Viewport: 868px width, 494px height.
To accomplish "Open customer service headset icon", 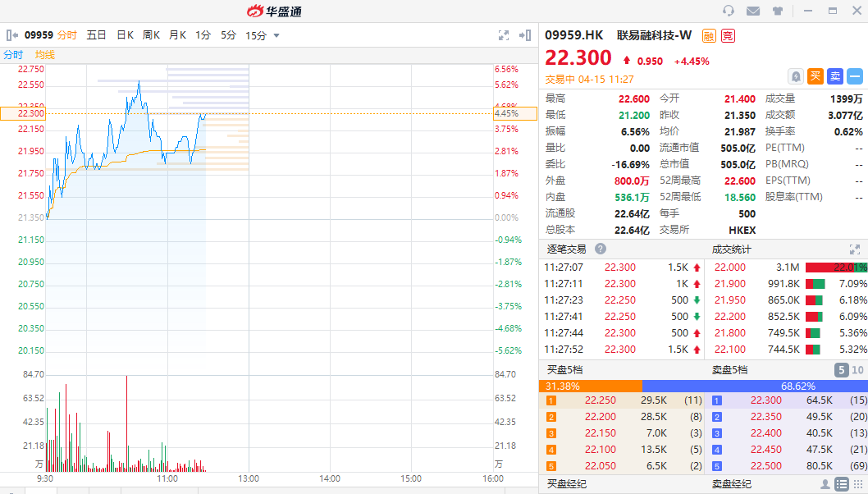I will [729, 11].
